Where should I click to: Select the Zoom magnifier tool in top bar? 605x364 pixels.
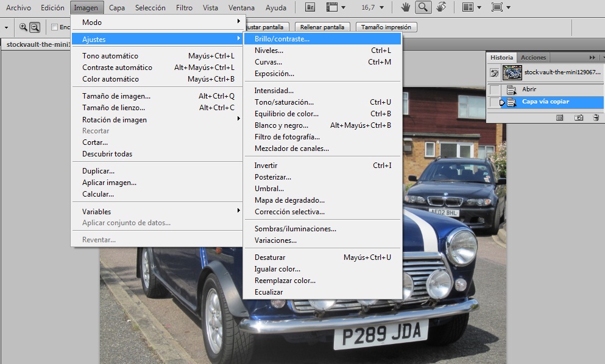click(x=423, y=7)
